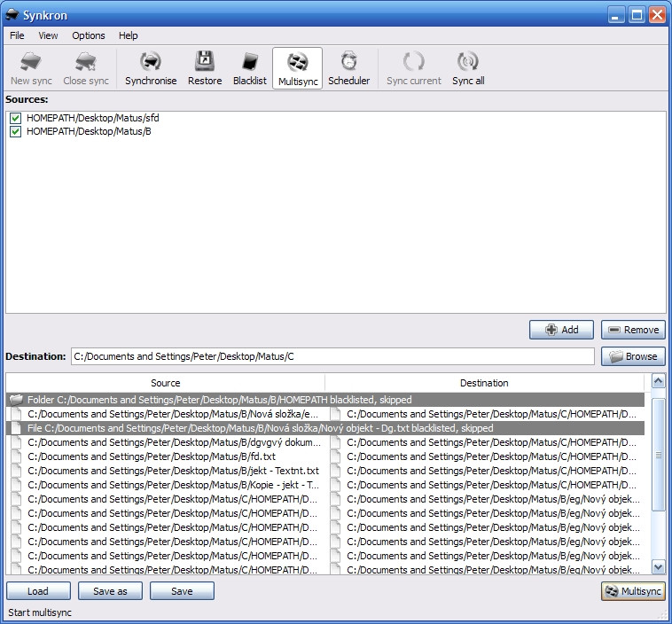
Task: Click the Remove source button
Action: pyautogui.click(x=633, y=330)
